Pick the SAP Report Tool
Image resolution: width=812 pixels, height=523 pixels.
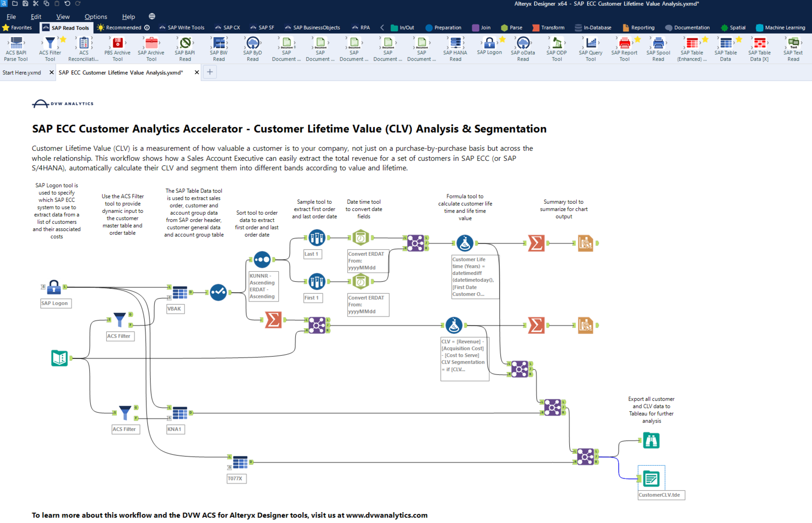coord(624,47)
